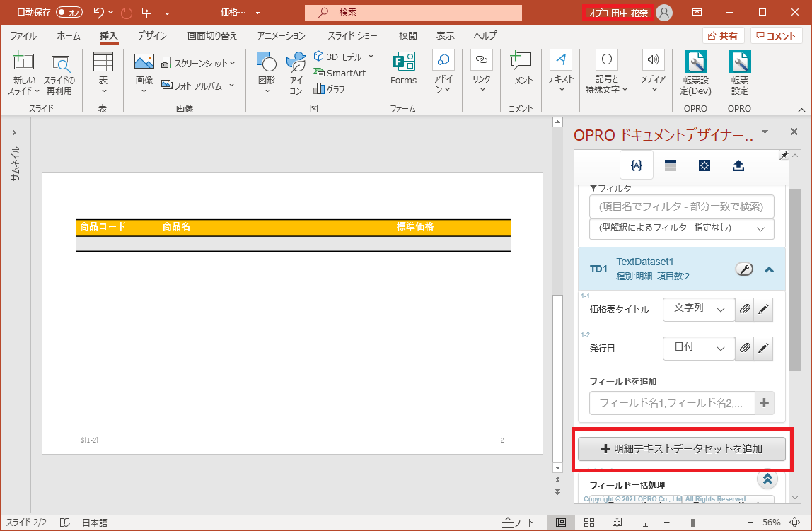
Task: Switch to the upload tab in OPRO panel
Action: pos(738,165)
